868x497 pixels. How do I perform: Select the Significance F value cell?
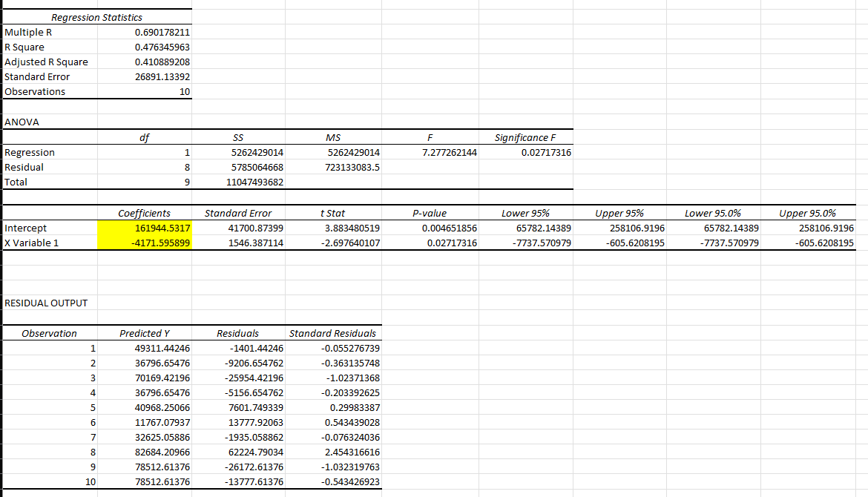point(527,152)
